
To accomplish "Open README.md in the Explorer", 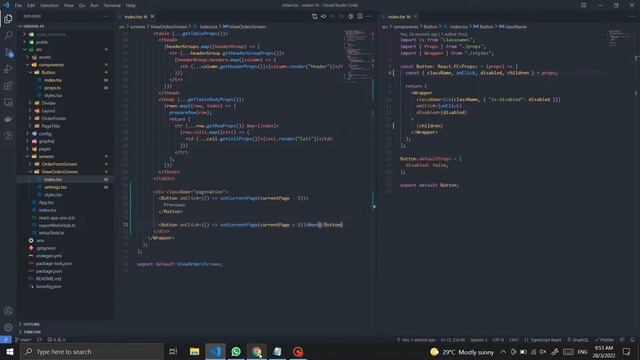I will (x=48, y=279).
